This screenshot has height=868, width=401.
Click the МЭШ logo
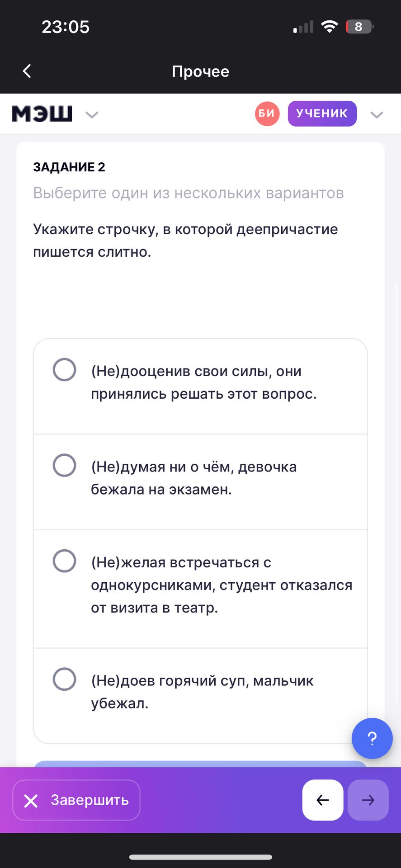coord(42,113)
